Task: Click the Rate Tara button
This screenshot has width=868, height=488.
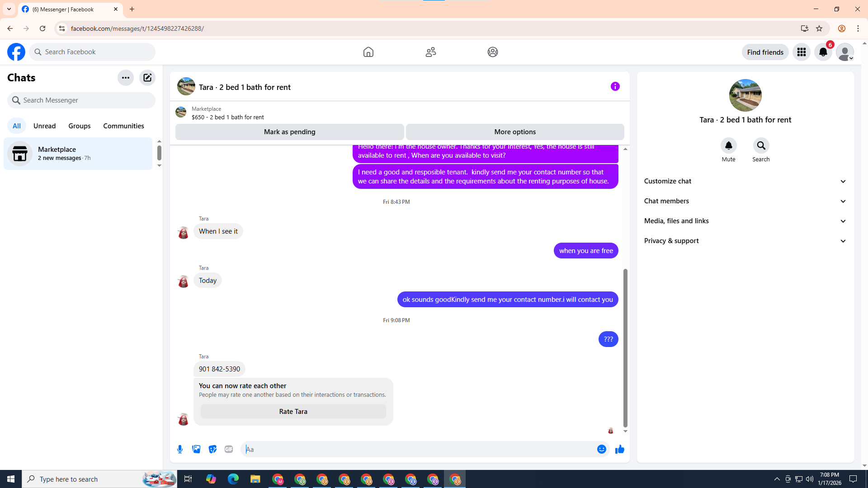Action: tap(293, 411)
